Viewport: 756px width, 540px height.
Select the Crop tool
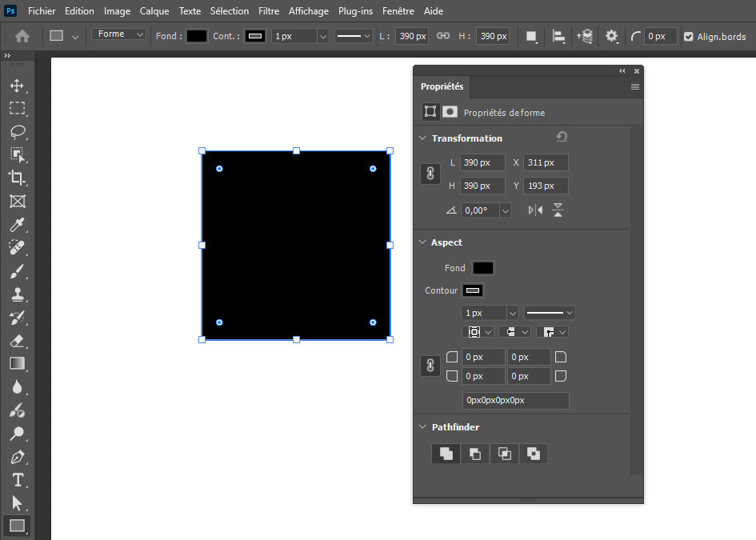pos(17,178)
